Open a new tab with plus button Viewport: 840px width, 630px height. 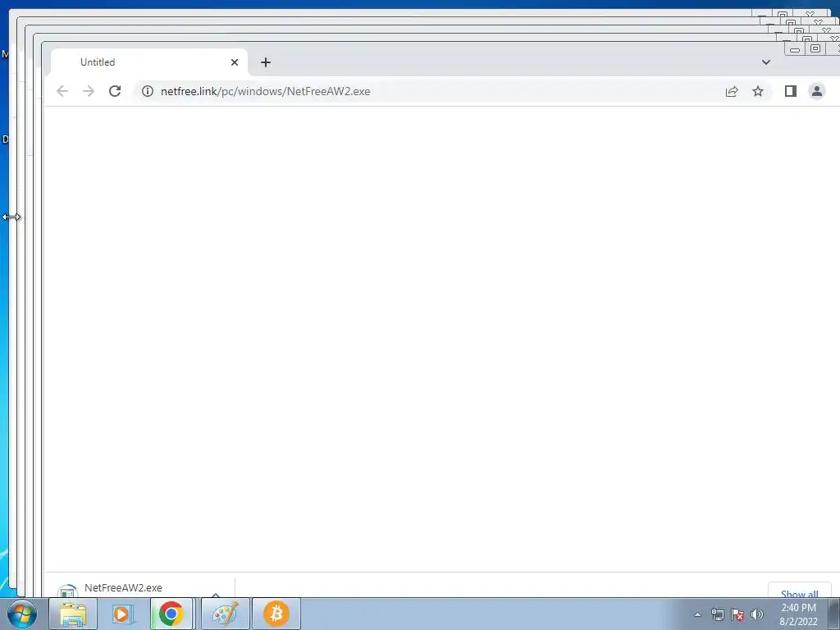(x=266, y=62)
